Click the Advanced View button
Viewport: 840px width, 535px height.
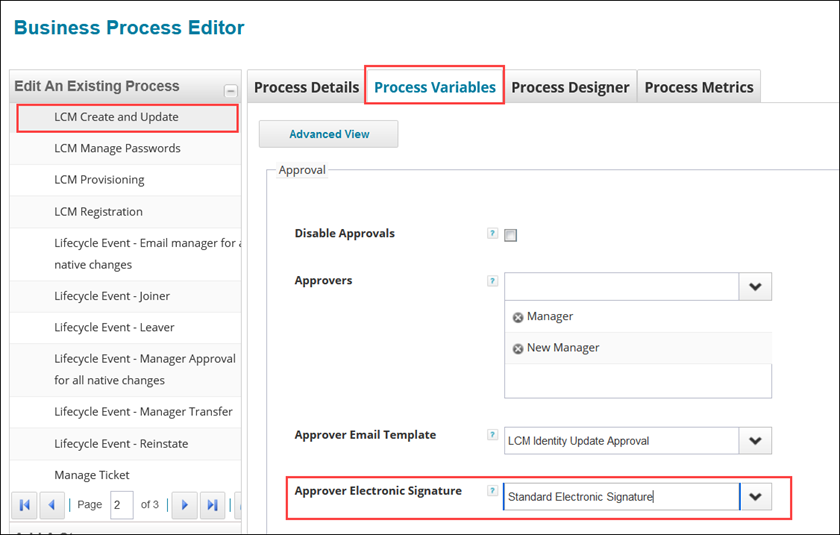[329, 134]
